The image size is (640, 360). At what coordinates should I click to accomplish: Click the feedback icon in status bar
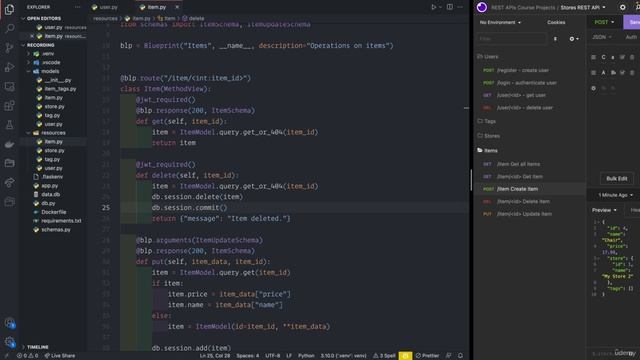tap(449, 356)
